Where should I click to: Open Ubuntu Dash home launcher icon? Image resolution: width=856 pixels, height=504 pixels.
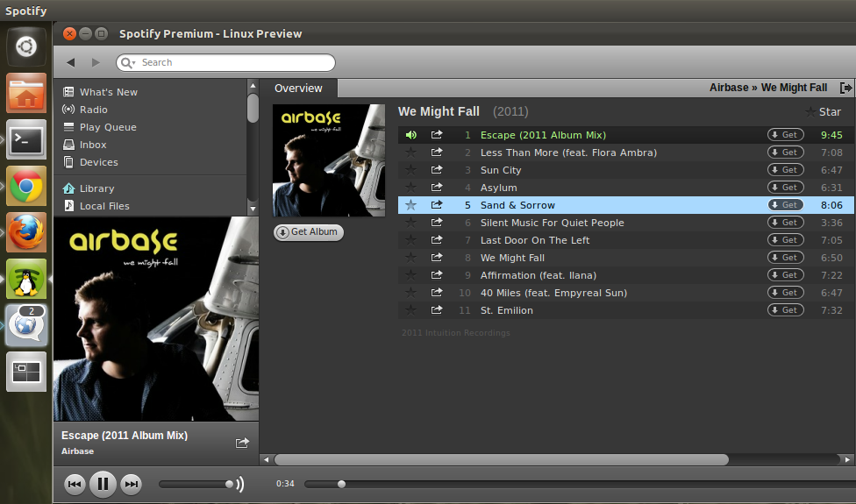[x=26, y=47]
